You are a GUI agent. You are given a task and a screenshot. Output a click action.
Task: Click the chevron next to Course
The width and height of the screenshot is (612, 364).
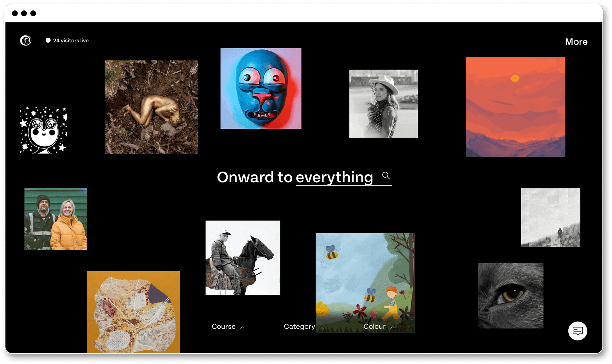point(242,327)
